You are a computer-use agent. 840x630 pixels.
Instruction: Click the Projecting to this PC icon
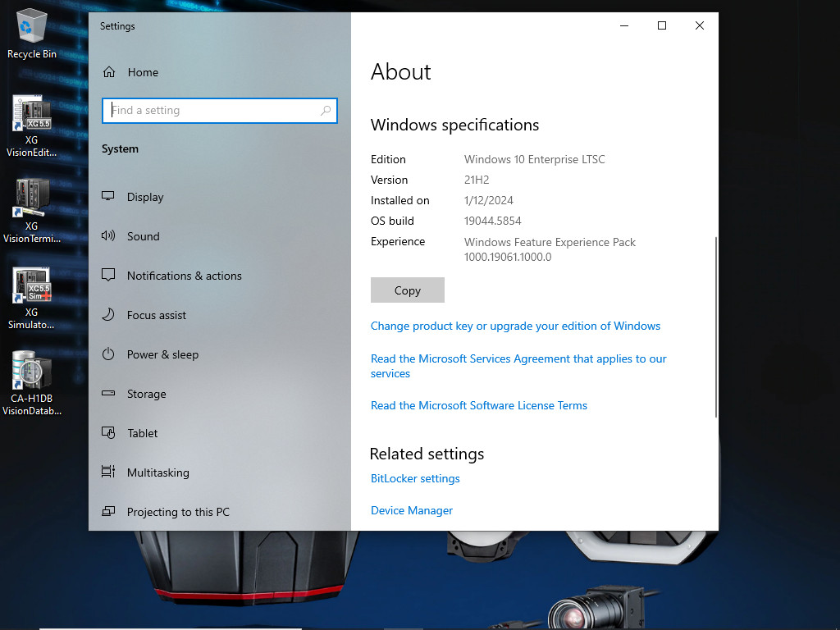tap(108, 512)
